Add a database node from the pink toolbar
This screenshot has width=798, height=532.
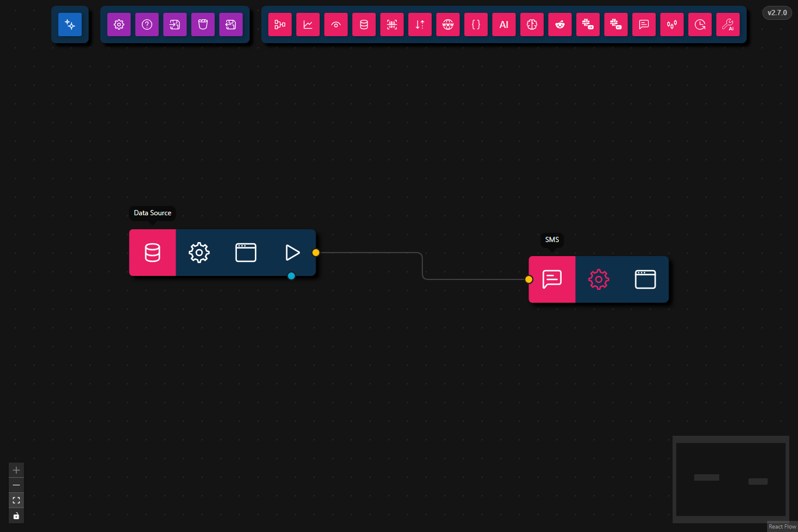364,24
